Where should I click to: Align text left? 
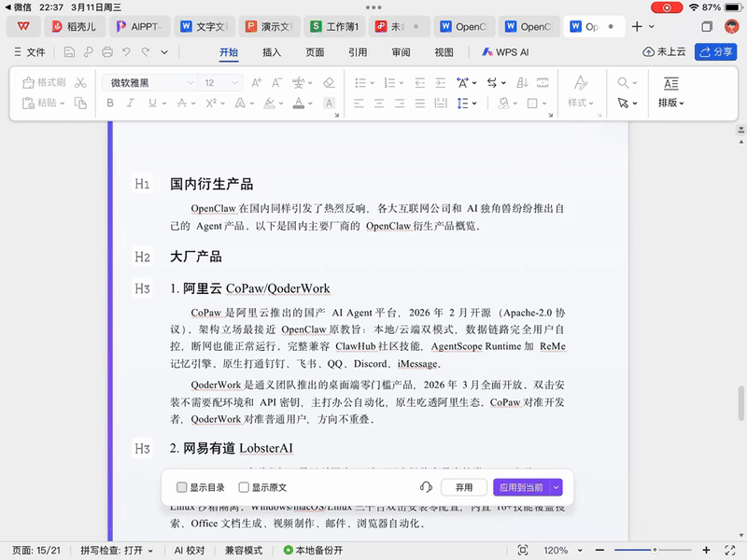(359, 103)
